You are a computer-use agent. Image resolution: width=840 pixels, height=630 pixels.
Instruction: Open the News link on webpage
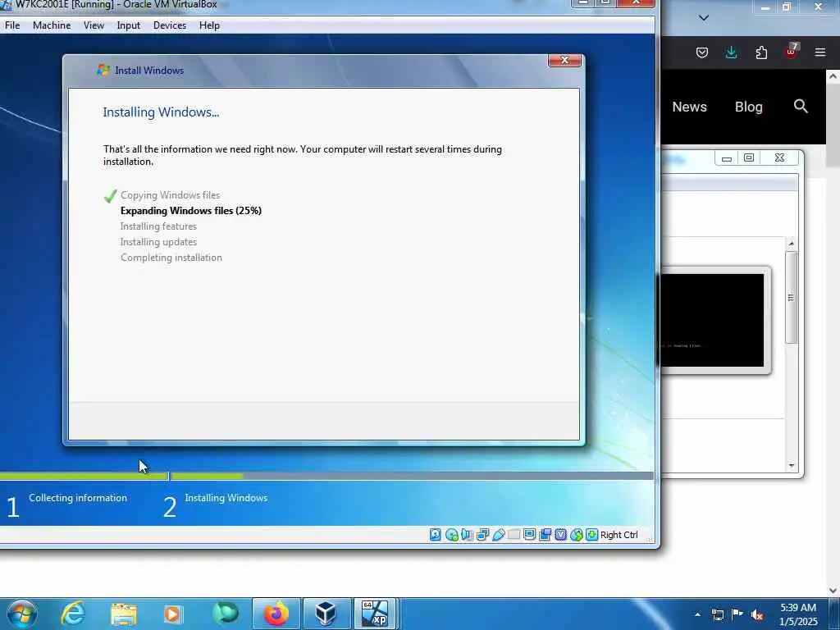(x=689, y=107)
